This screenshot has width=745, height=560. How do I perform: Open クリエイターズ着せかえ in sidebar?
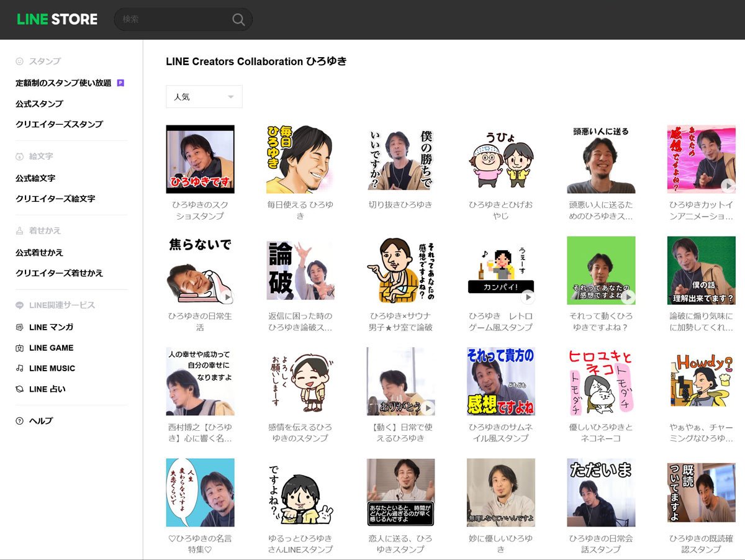coord(59,273)
